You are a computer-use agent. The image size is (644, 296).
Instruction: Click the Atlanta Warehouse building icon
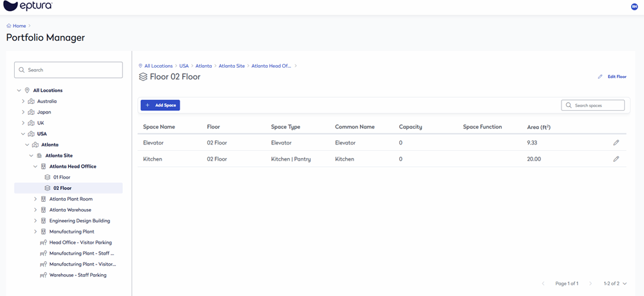(x=43, y=210)
